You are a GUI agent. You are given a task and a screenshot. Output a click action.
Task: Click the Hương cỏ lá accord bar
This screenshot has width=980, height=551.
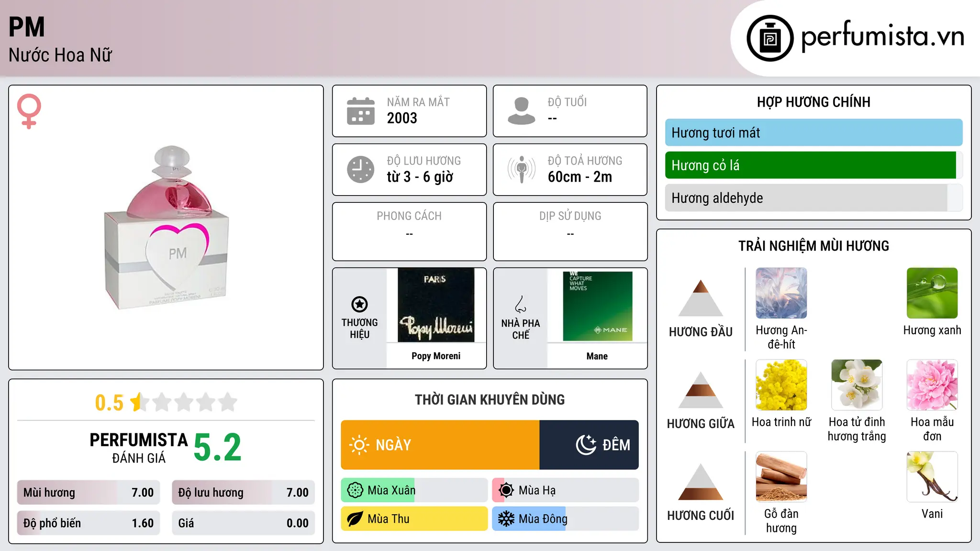(813, 165)
